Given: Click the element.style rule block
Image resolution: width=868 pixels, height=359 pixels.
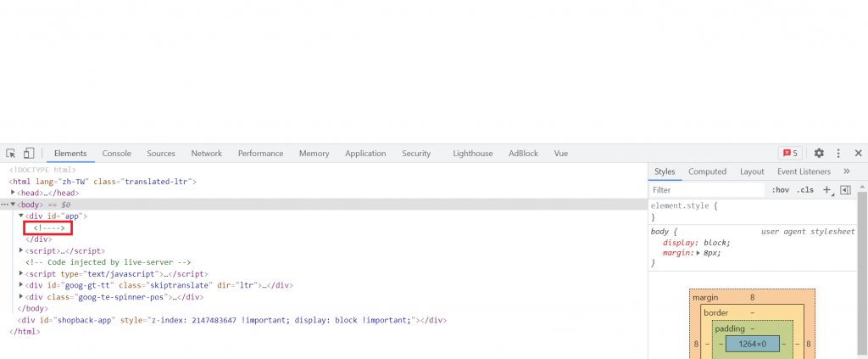Looking at the screenshot, I should click(x=753, y=211).
